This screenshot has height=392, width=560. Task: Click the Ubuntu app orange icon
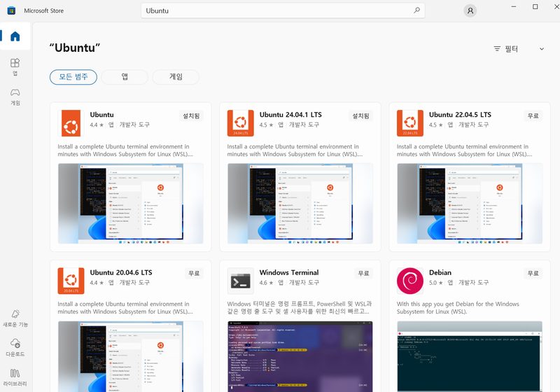click(71, 123)
